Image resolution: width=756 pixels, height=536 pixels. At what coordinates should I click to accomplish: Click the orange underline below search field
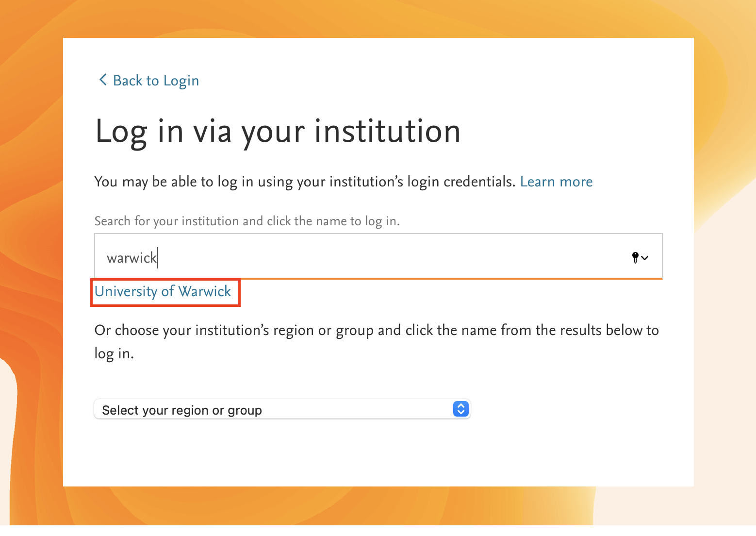437,279
